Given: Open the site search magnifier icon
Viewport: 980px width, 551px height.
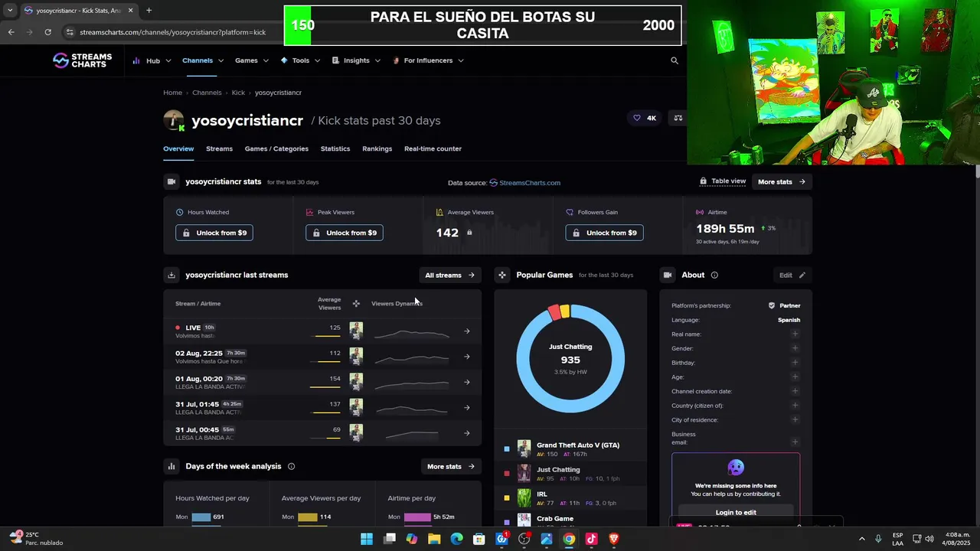Looking at the screenshot, I should click(675, 60).
